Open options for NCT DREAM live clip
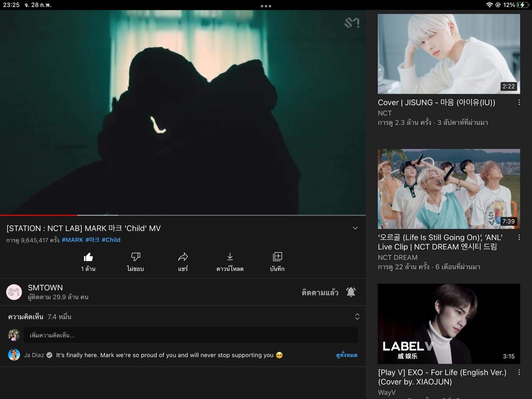 click(x=519, y=237)
